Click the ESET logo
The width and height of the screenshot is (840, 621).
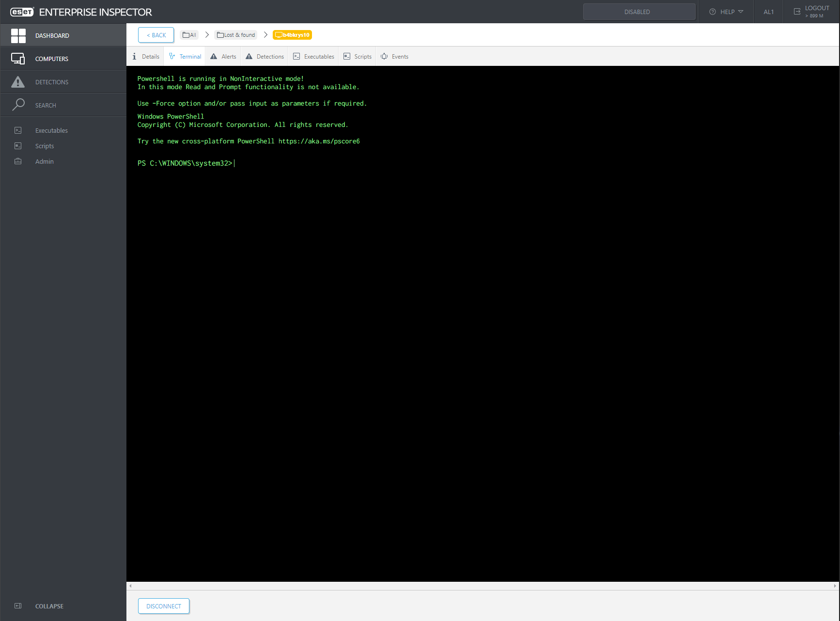coord(22,12)
